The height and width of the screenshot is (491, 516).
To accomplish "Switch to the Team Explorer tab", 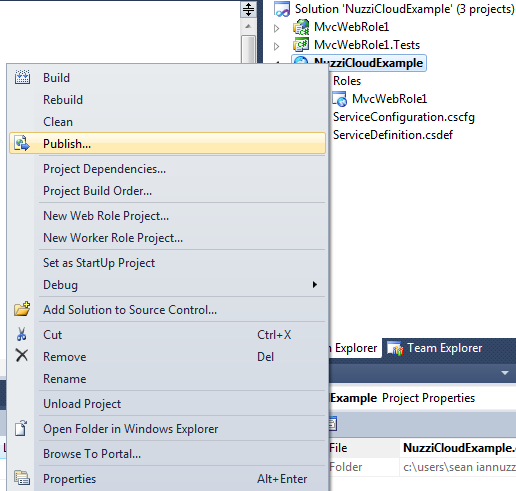I will [x=435, y=348].
